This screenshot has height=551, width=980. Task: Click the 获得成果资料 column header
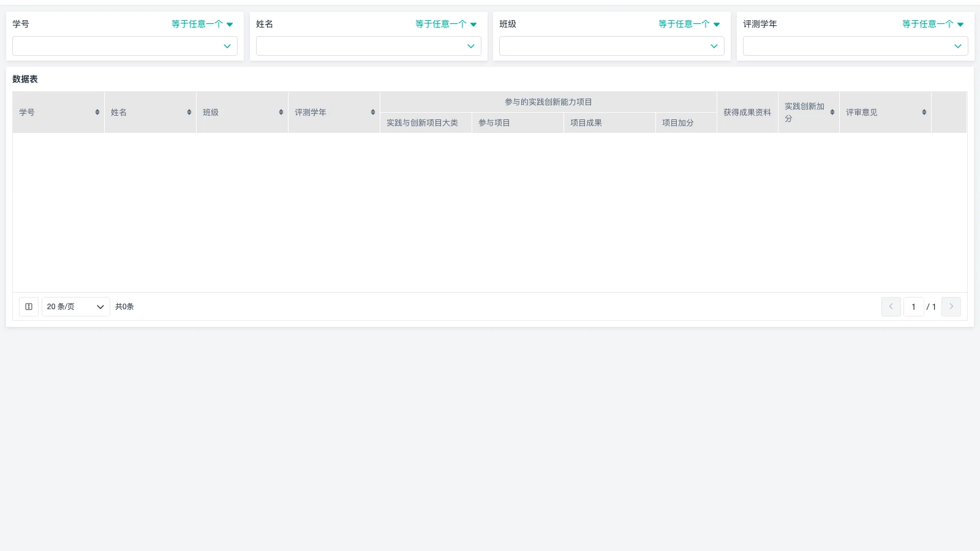pyautogui.click(x=747, y=112)
